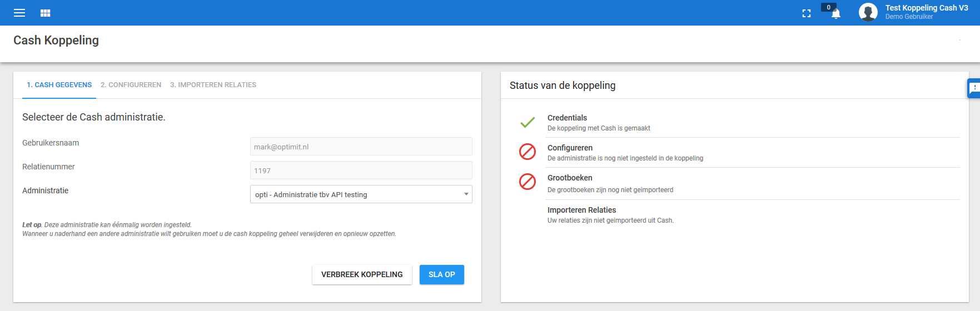Click the blocked icon beside Grootboeken
Viewport: 980px width, 311px height.
(528, 182)
